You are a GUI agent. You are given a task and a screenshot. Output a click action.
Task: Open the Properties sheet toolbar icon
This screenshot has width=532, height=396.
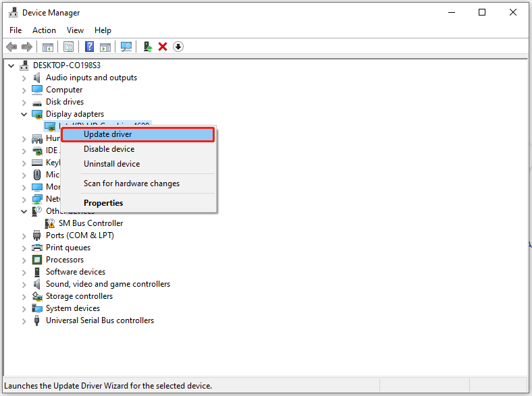pos(69,47)
